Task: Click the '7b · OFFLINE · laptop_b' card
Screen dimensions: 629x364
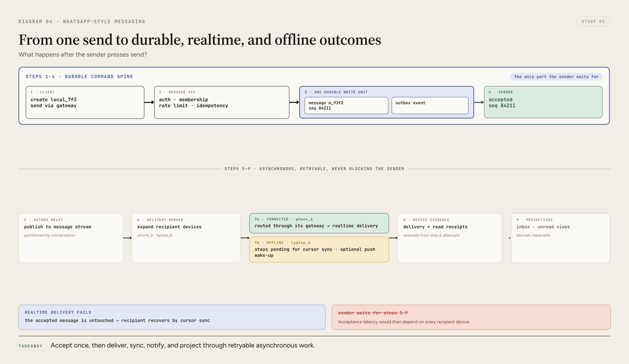Action: [x=319, y=250]
